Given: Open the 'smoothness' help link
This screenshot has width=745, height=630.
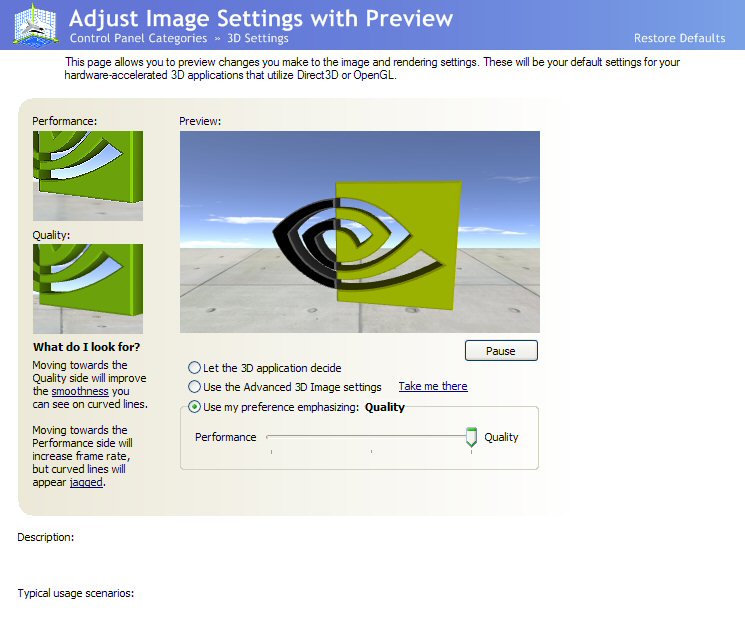Looking at the screenshot, I should coord(80,391).
